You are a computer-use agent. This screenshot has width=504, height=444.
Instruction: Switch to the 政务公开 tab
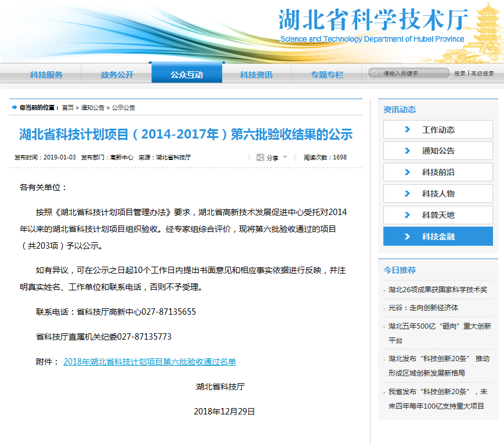[117, 75]
